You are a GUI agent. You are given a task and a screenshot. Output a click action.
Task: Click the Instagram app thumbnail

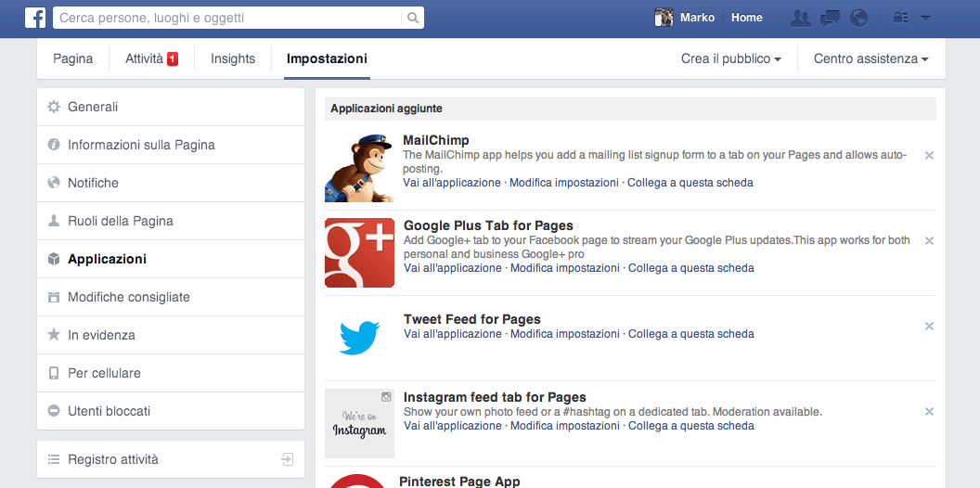(x=359, y=424)
